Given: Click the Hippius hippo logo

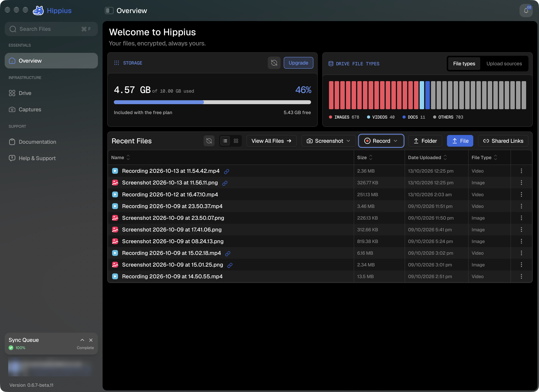Looking at the screenshot, I should (x=38, y=11).
